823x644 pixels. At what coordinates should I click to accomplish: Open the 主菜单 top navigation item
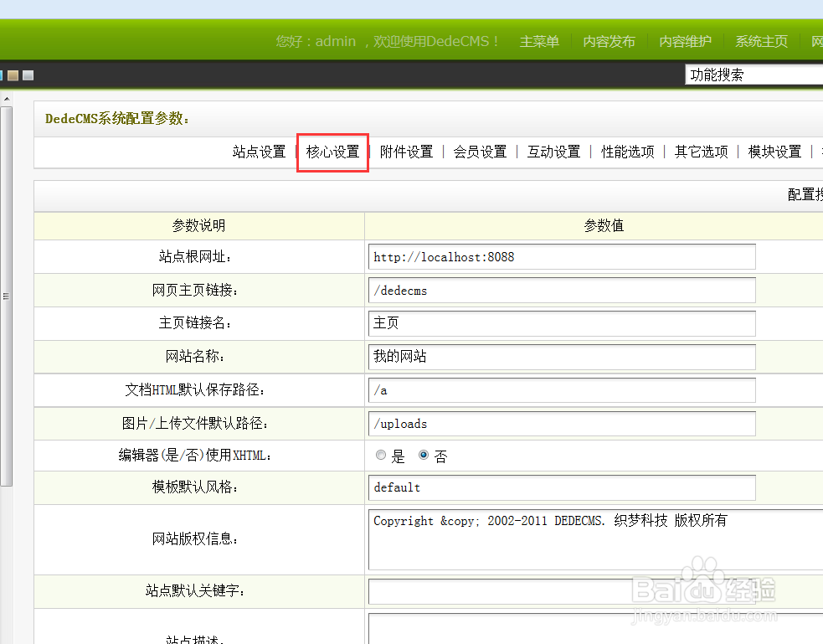pyautogui.click(x=539, y=42)
